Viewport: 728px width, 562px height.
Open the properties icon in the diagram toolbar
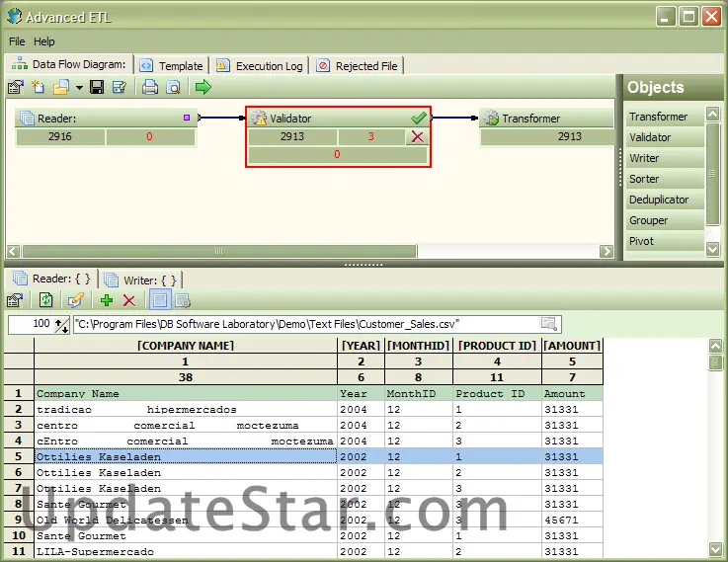16,87
